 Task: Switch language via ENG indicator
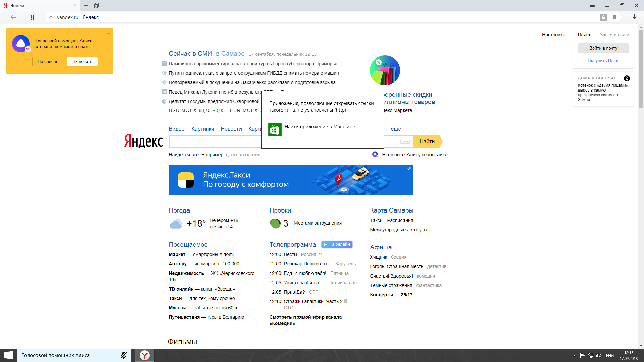pyautogui.click(x=610, y=356)
